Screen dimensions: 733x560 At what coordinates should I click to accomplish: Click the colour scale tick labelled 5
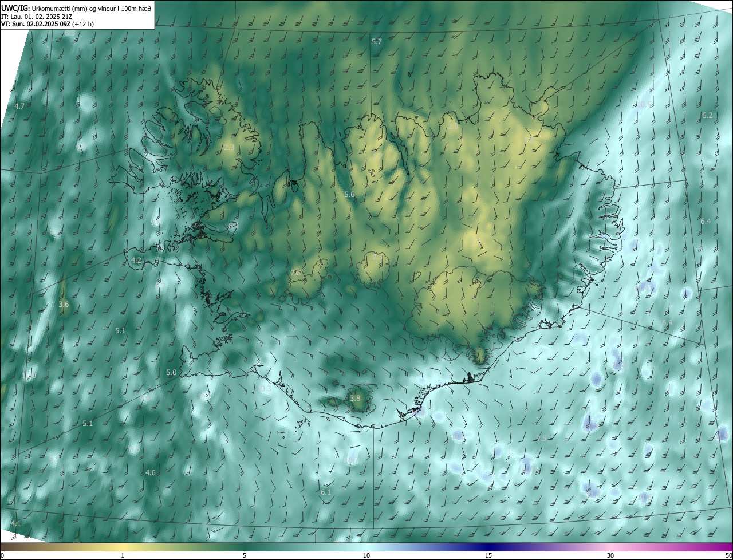pos(245,555)
